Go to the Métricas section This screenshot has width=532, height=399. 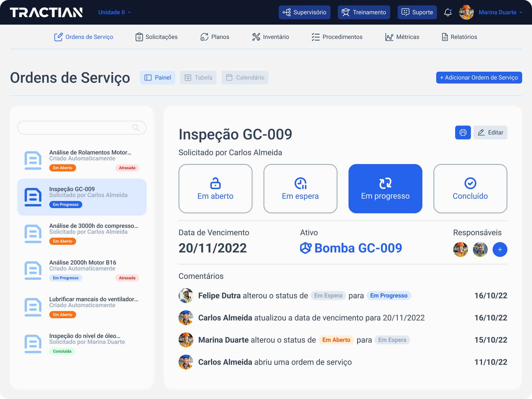(402, 37)
